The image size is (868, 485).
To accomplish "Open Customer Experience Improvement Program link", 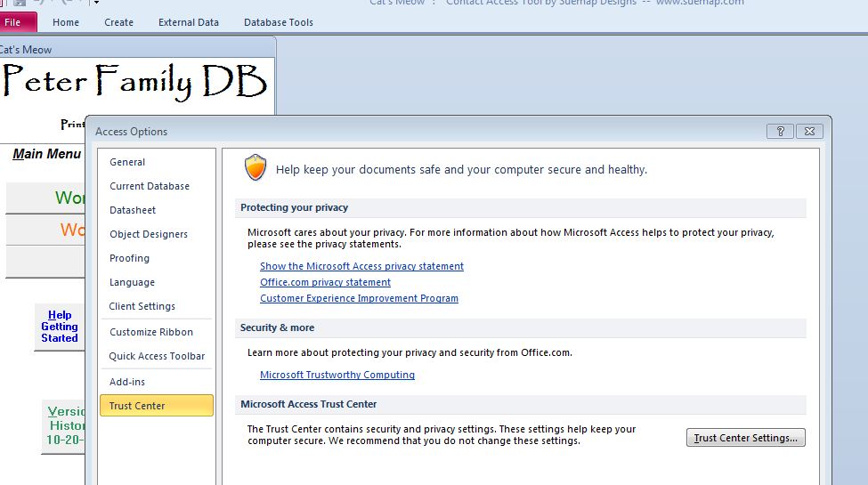I will (359, 298).
